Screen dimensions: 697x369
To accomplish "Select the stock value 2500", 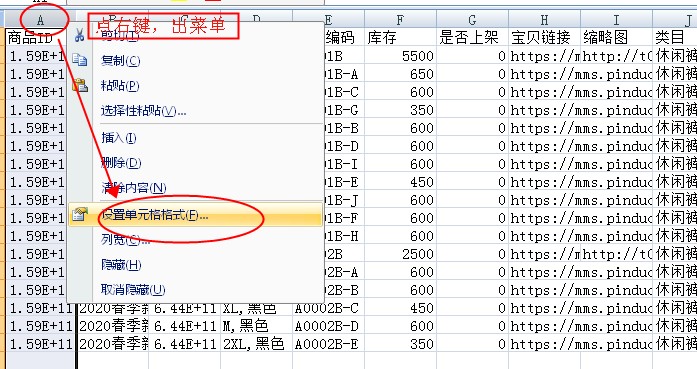I will (x=400, y=254).
